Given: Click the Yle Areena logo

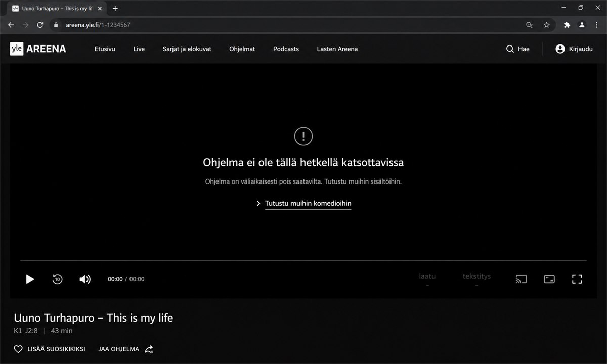Looking at the screenshot, I should [38, 49].
